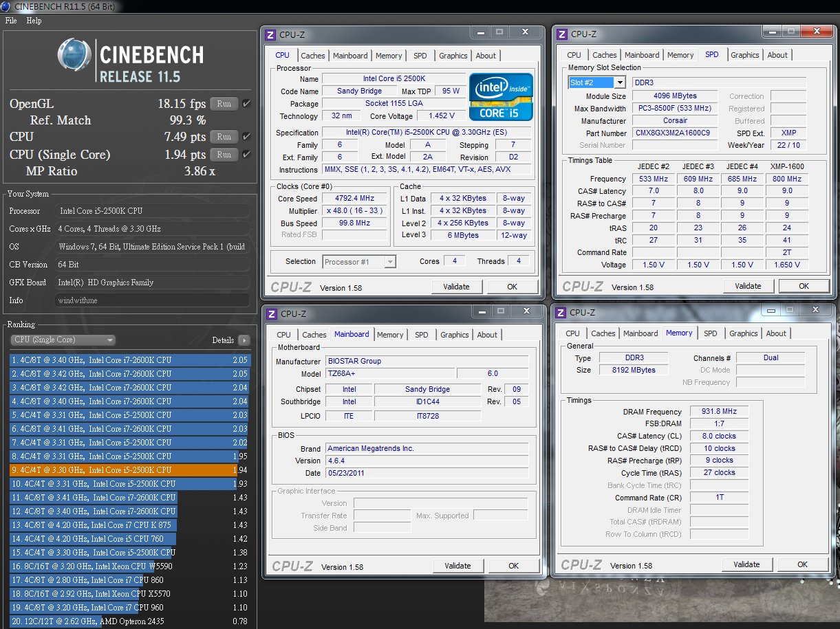Open the Processor #1 selection dropdown
Viewport: 840px width, 629px height.
[358, 262]
